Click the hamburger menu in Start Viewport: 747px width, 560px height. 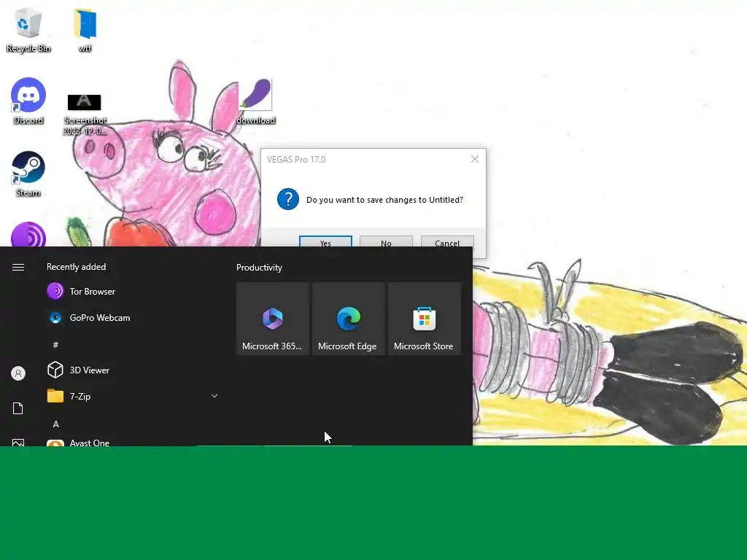coord(18,267)
